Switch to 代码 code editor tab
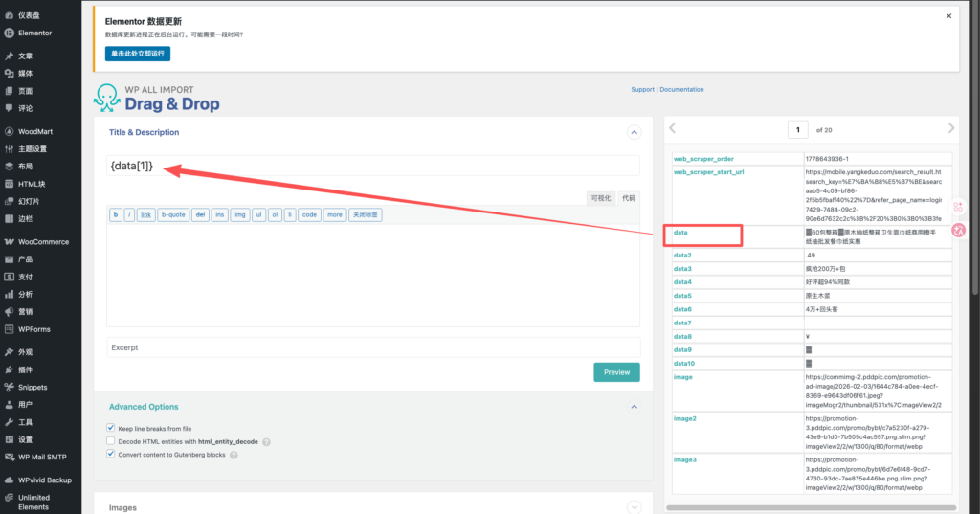The height and width of the screenshot is (514, 980). tap(629, 198)
